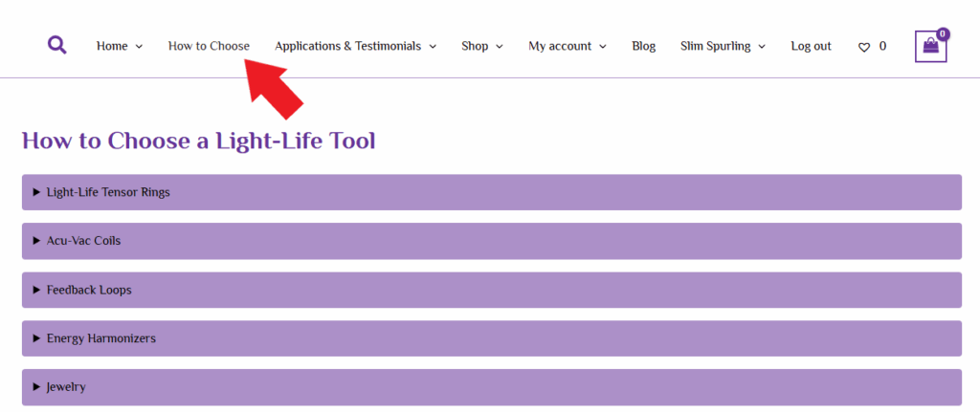Expand the Energy Harmonizers section
The width and height of the screenshot is (980, 412).
click(x=492, y=338)
